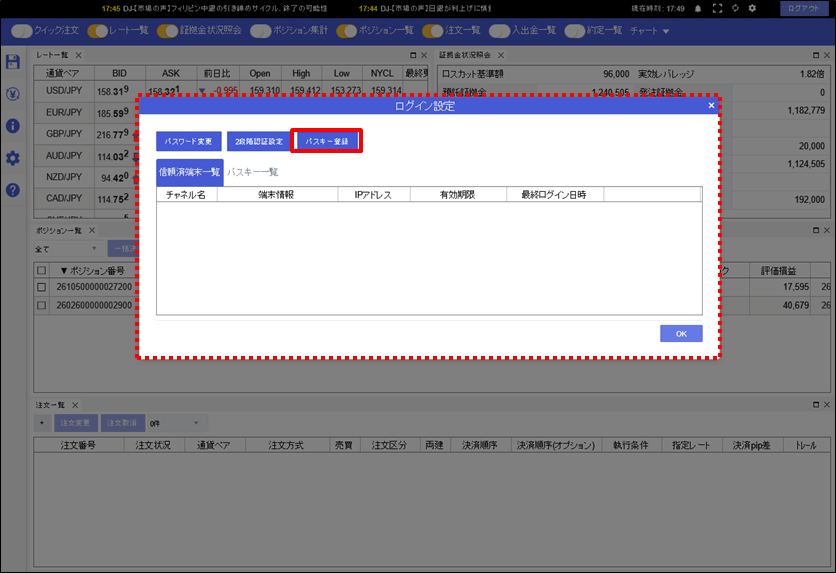The width and height of the screenshot is (836, 573).
Task: Click the refresh icon in top bar
Action: [735, 9]
